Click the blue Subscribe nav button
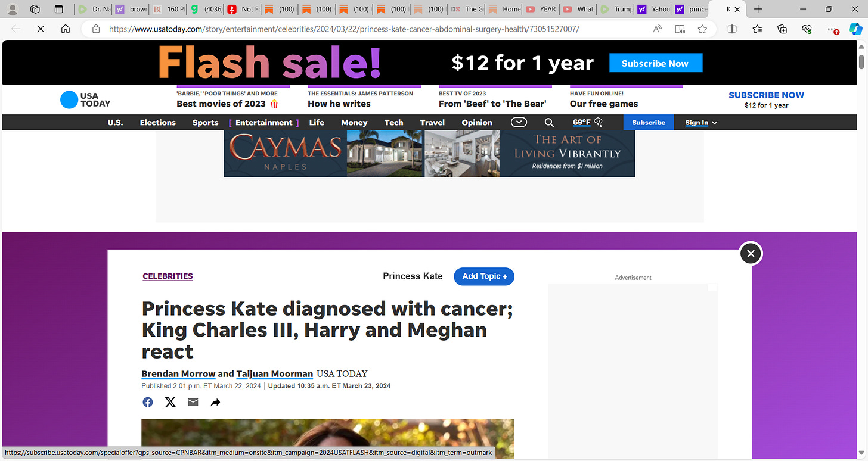The width and height of the screenshot is (868, 461). pyautogui.click(x=649, y=123)
